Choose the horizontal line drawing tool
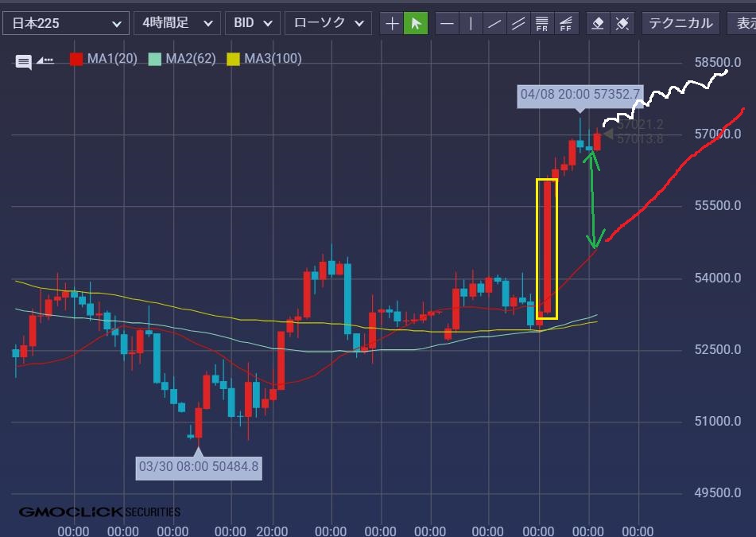The height and width of the screenshot is (537, 756). tap(448, 23)
